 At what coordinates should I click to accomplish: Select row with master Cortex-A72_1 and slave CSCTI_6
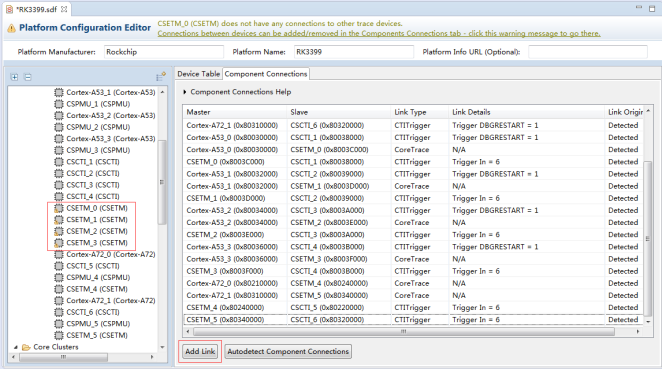tap(414, 126)
